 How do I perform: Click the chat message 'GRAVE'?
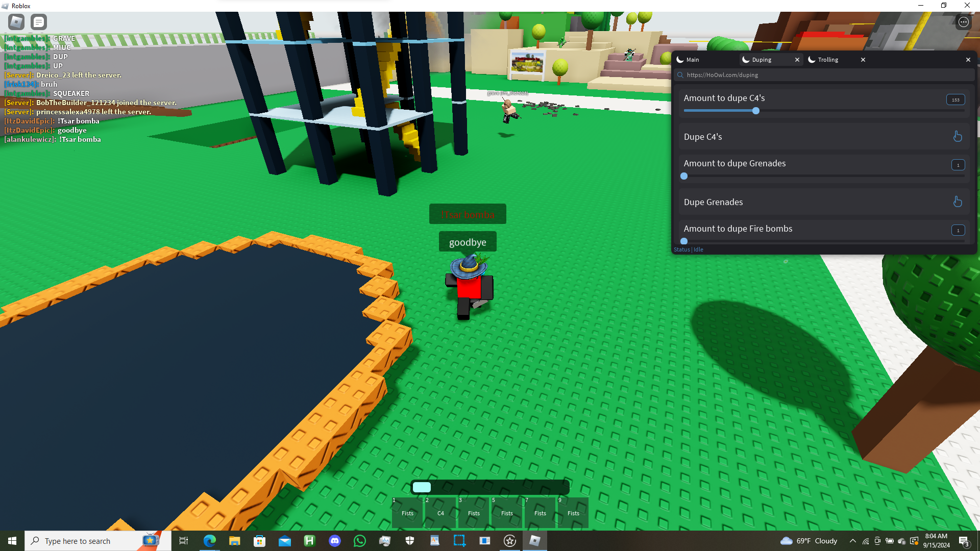point(64,38)
